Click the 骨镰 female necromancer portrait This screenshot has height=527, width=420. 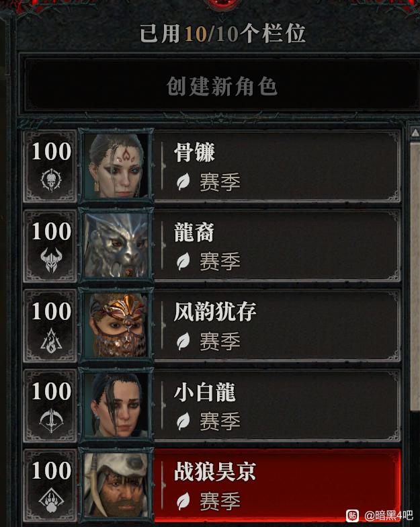[116, 166]
